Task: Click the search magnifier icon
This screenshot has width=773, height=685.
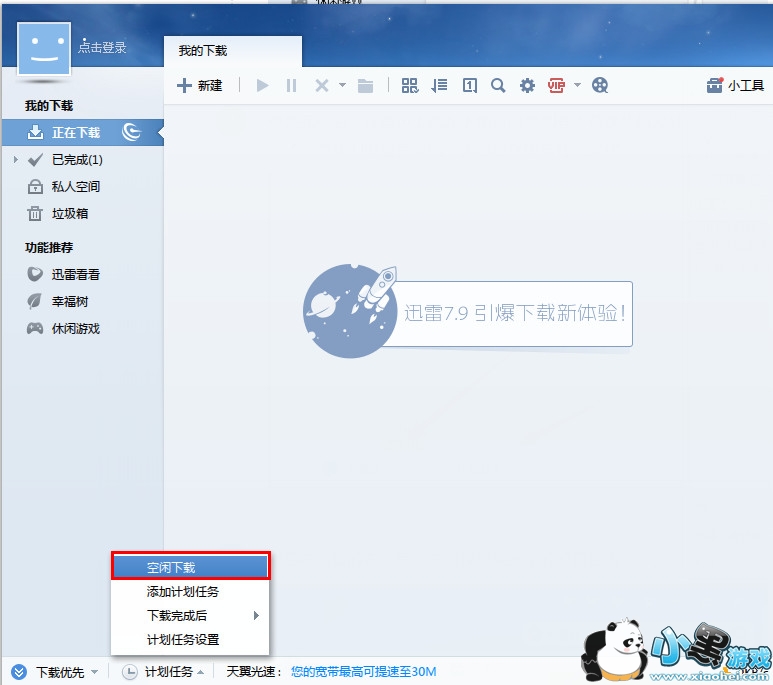Action: point(498,86)
